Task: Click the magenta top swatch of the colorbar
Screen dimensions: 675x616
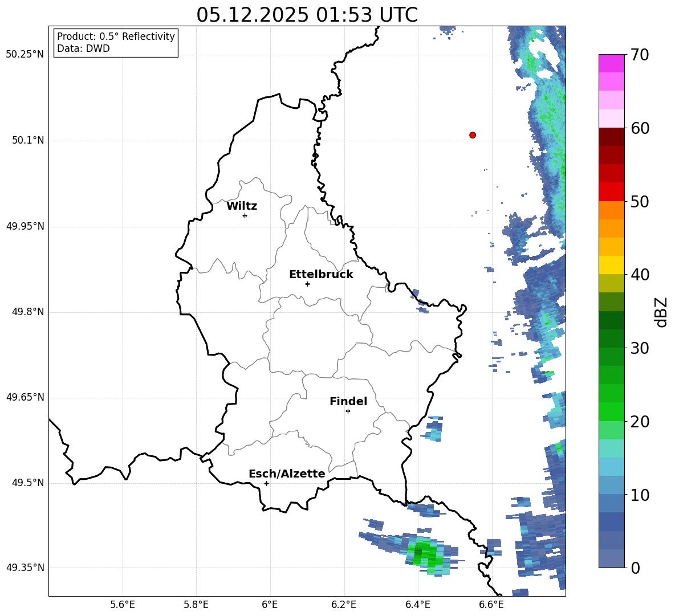Action: click(611, 64)
